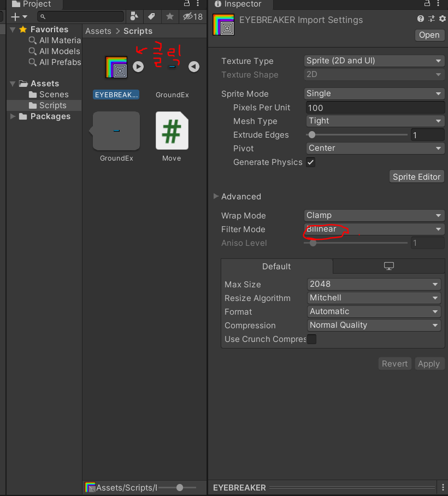
Task: Open the Sprite Editor
Action: pyautogui.click(x=417, y=177)
